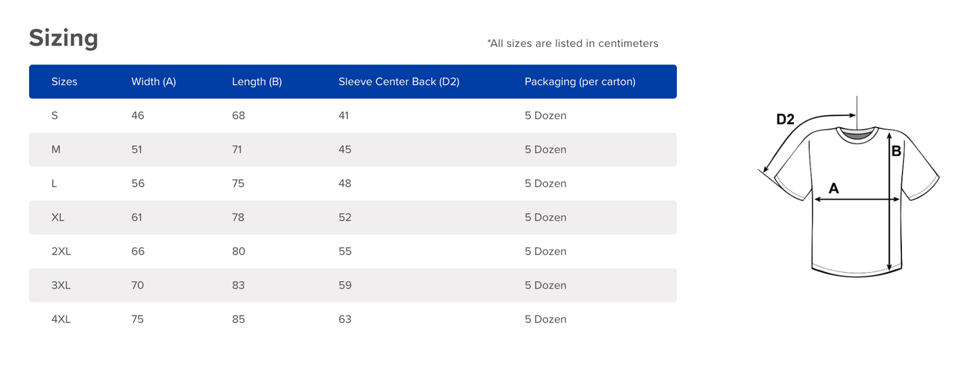Select the M size row label
980x374 pixels.
56,149
